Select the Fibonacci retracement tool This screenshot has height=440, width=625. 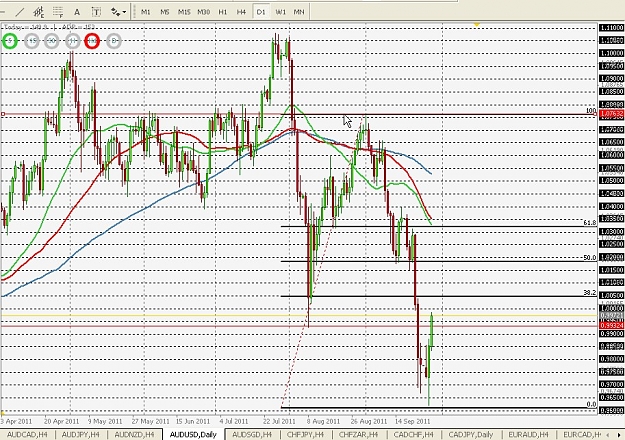point(58,12)
